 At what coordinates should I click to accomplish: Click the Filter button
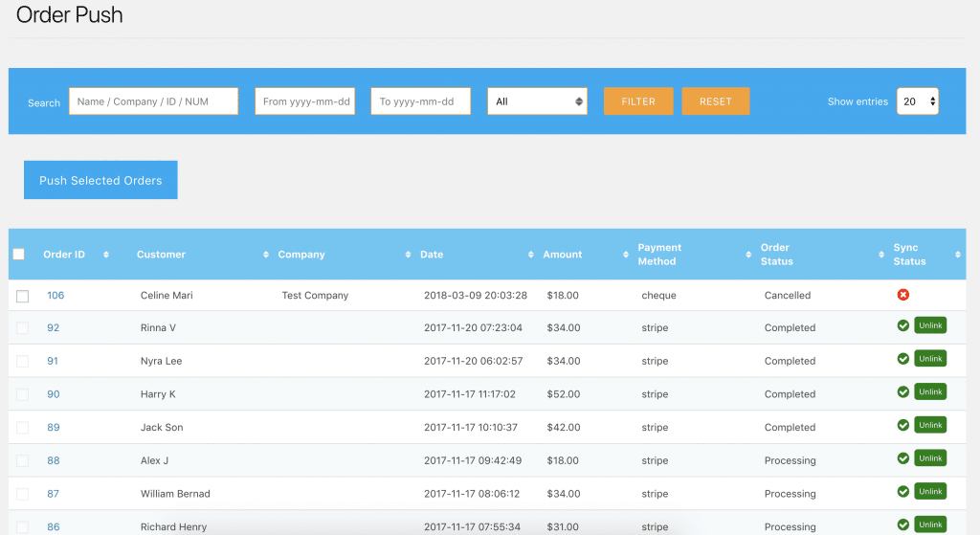638,101
